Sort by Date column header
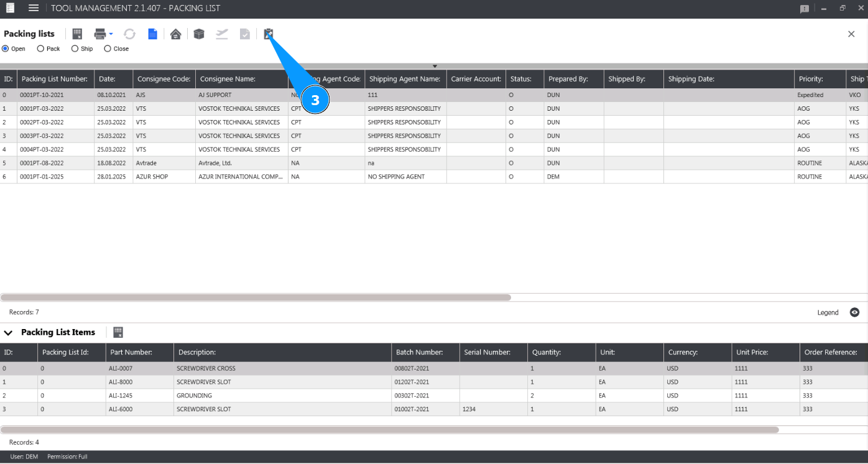The height and width of the screenshot is (464, 868). [113, 79]
